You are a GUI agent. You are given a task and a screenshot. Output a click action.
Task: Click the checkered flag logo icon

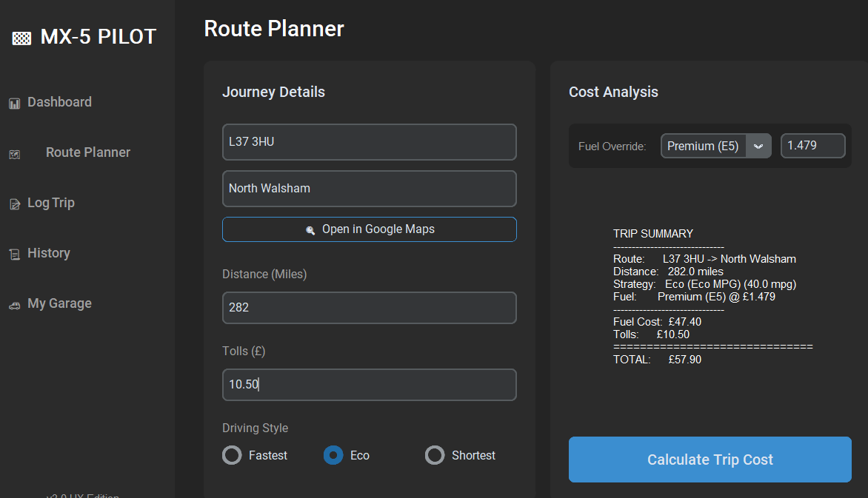21,38
